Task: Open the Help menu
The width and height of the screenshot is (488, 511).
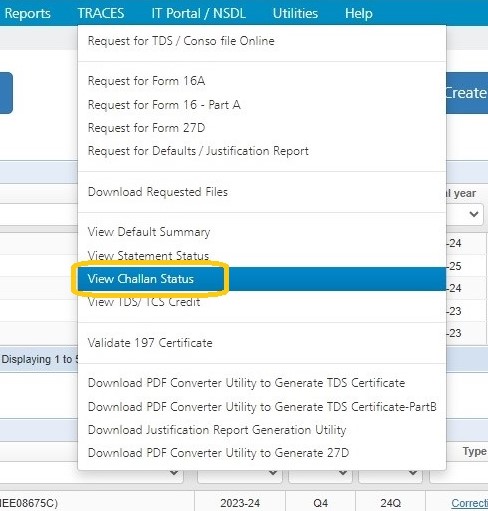Action: point(358,14)
